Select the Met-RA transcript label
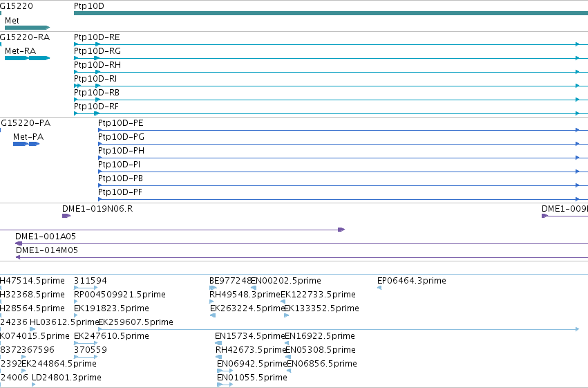 coord(20,51)
